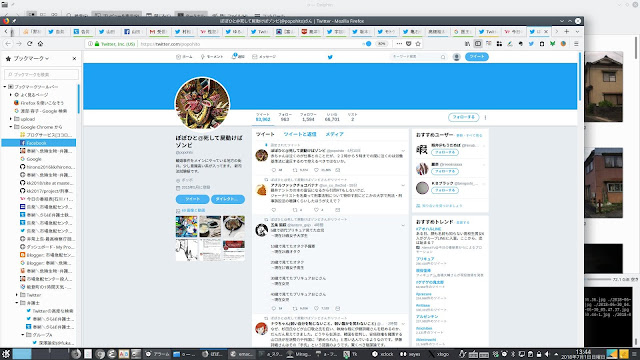Click the ツイート button under profile bio
640x360 pixels.
click(192, 199)
